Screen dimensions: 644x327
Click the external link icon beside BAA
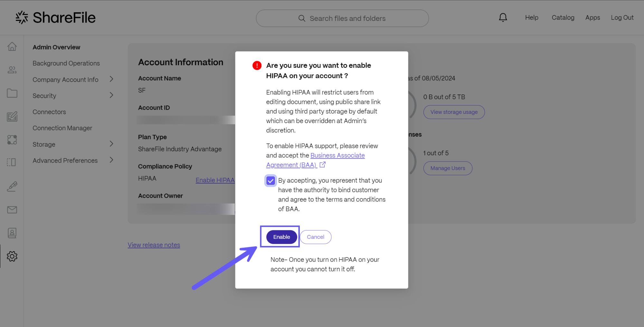coord(322,165)
